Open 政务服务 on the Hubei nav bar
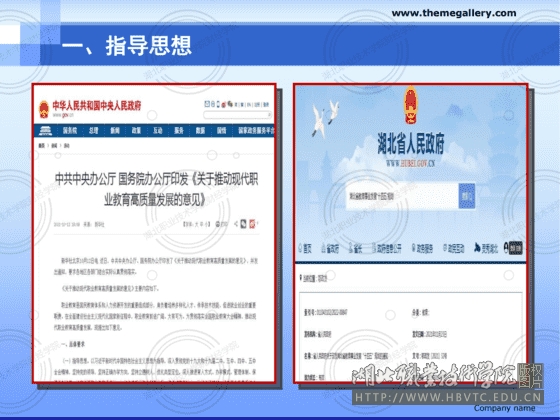Viewport: 560px width, 420px height. [422, 248]
